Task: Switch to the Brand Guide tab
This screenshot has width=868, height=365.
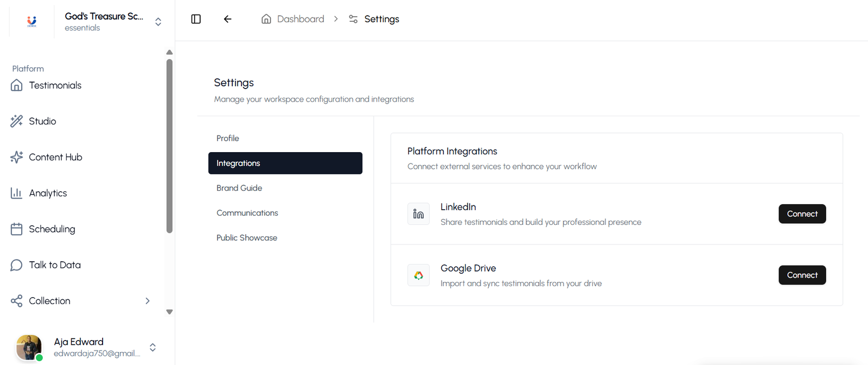Action: [239, 188]
